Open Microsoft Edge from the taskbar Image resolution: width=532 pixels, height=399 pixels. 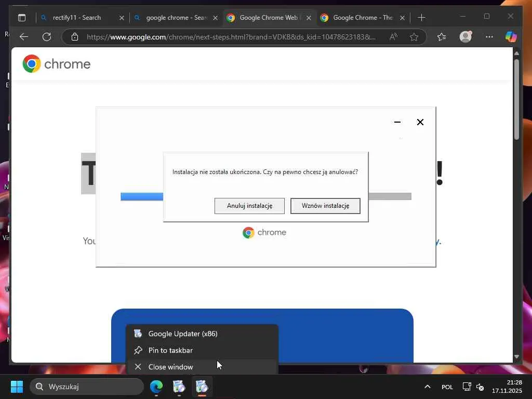(156, 387)
